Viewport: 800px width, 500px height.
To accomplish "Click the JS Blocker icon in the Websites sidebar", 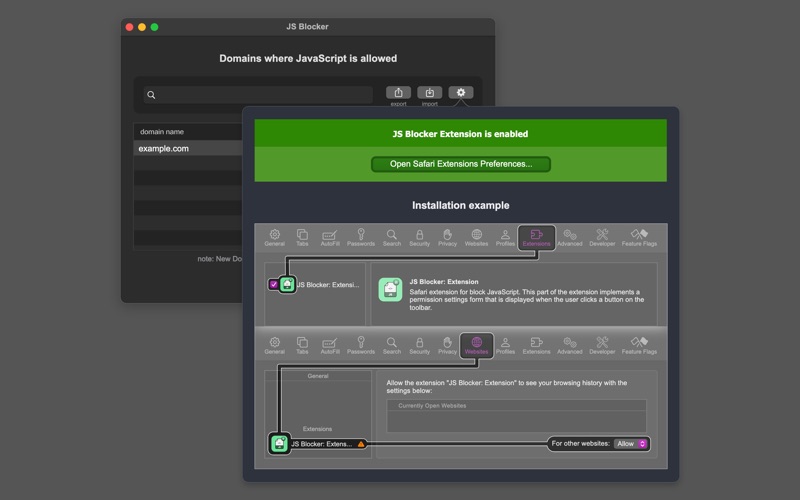I will tap(279, 443).
